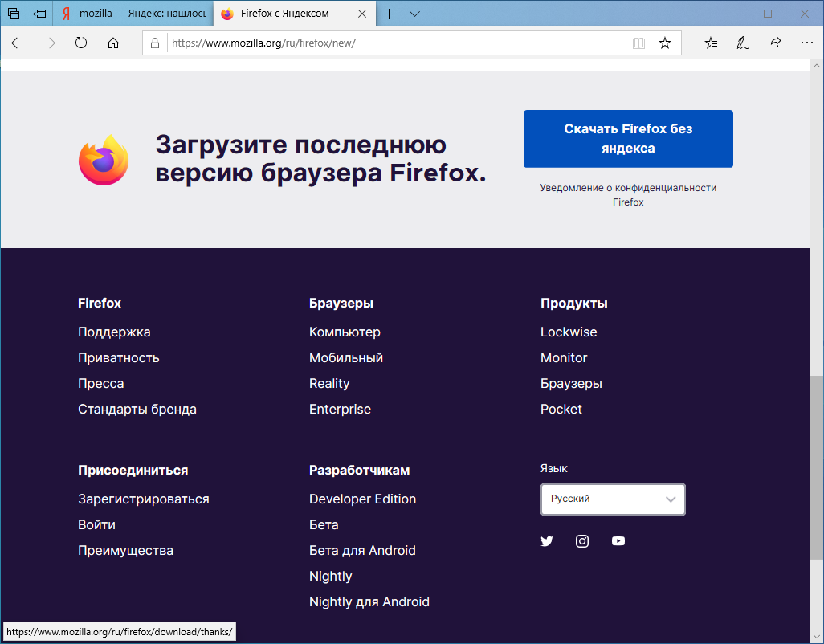The image size is (824, 644).
Task: Open Стандарты бренда link
Action: point(137,410)
